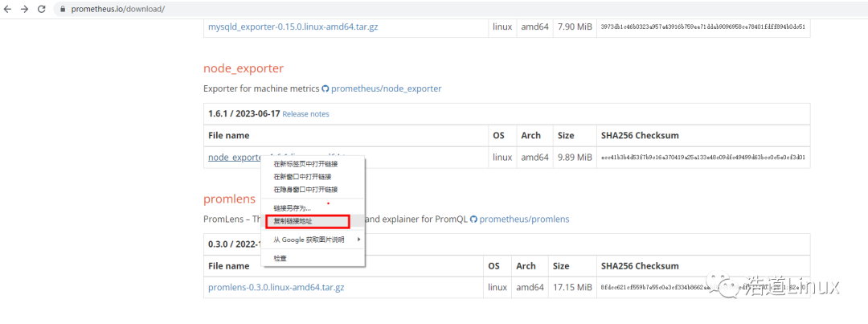Click the padlock site security icon
This screenshot has width=868, height=324.
pyautogui.click(x=62, y=10)
